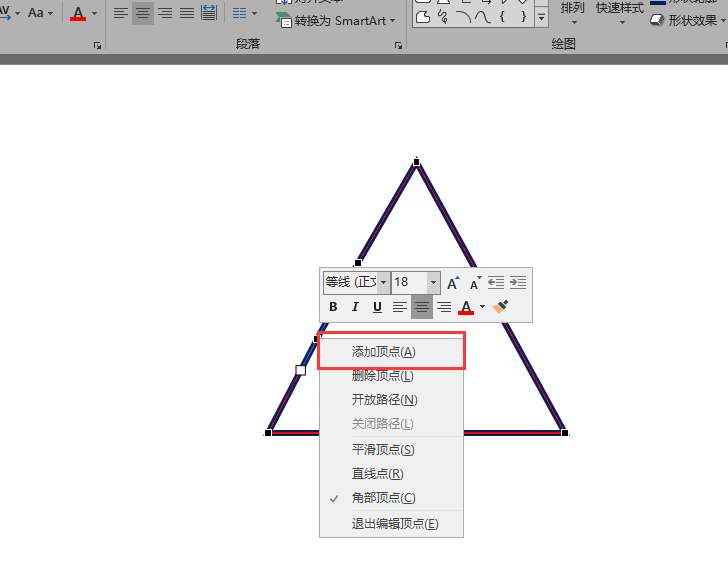Choose 开放路径(N) from the context menu
Image resolution: width=728 pixels, height=575 pixels.
(x=391, y=400)
